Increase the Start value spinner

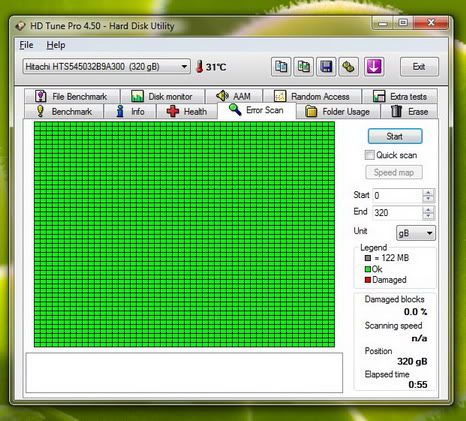point(428,192)
